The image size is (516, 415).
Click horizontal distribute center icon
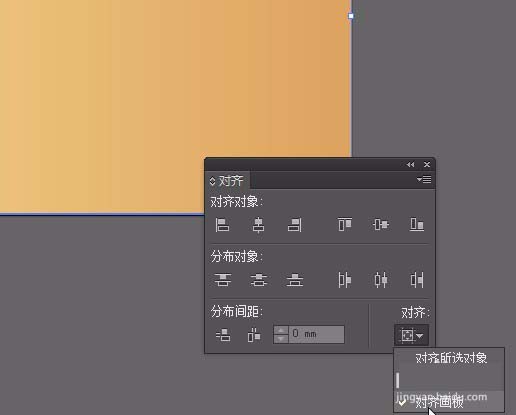point(381,280)
